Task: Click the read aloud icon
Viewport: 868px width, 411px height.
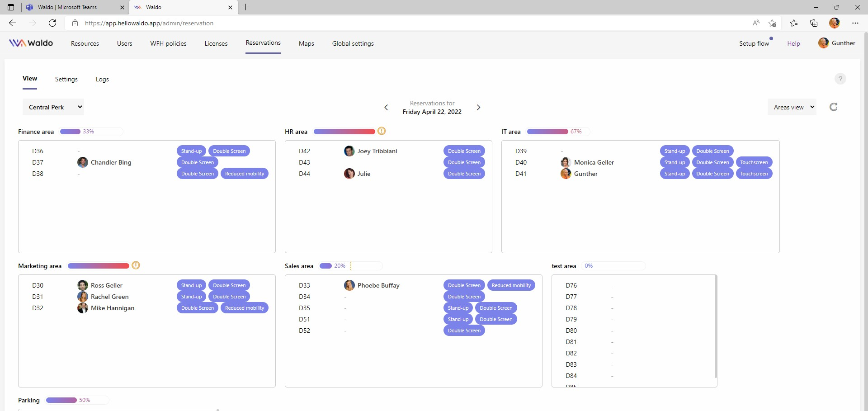Action: click(x=756, y=23)
